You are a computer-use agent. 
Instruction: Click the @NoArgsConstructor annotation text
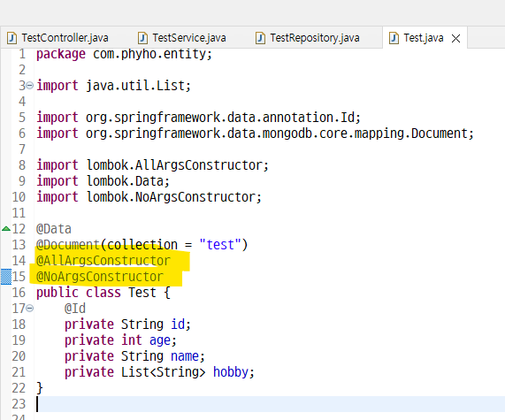click(100, 277)
